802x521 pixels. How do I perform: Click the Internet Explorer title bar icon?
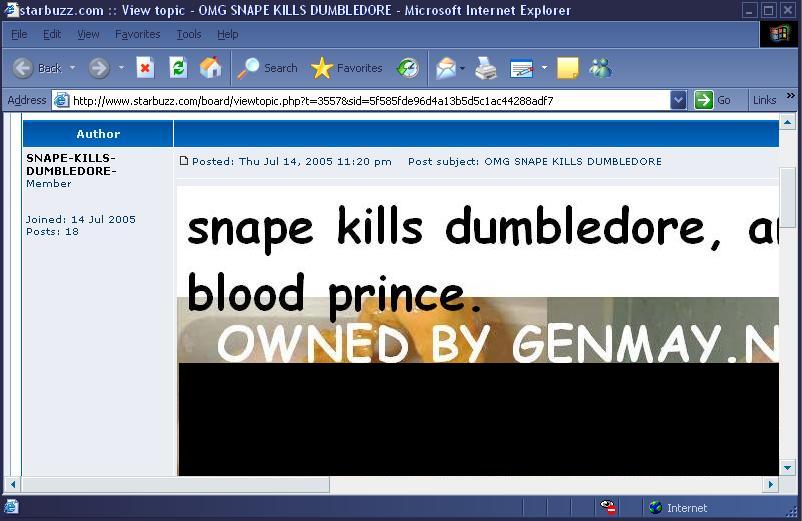coord(10,10)
